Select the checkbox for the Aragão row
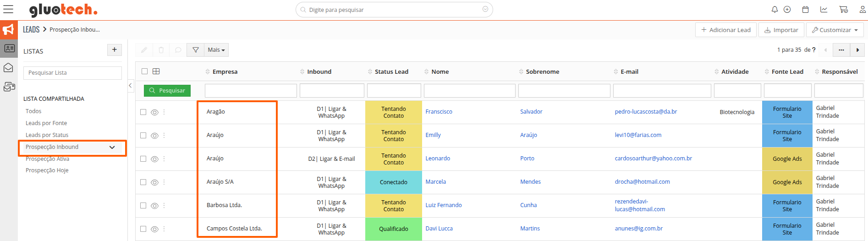The image size is (868, 241). point(143,112)
